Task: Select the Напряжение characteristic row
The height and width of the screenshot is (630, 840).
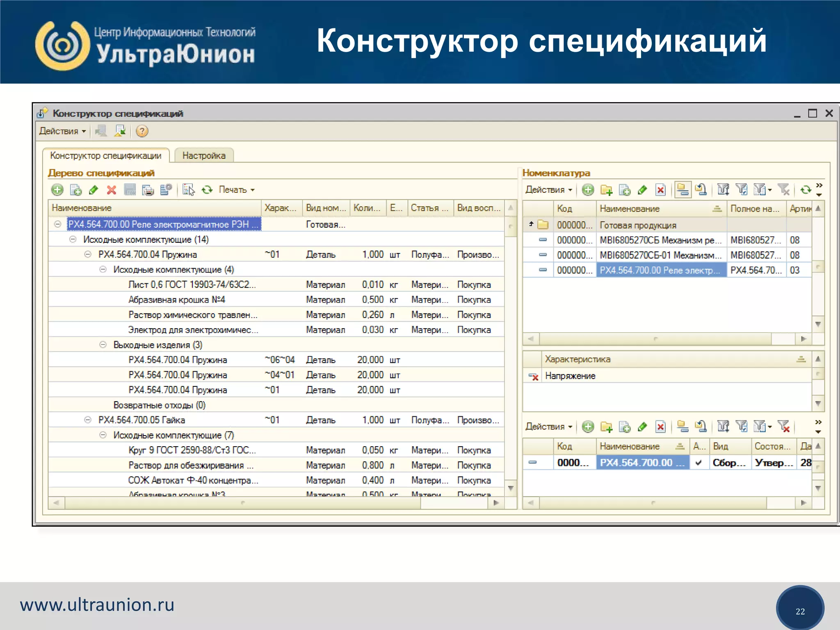Action: (x=667, y=376)
